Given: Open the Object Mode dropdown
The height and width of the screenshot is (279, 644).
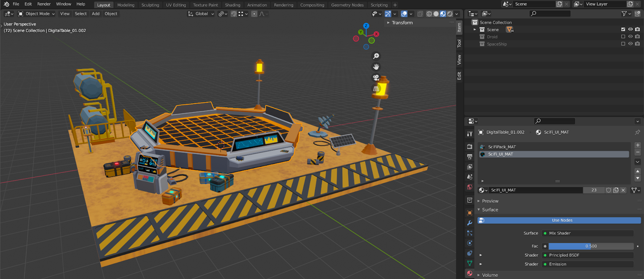Looking at the screenshot, I should 37,14.
